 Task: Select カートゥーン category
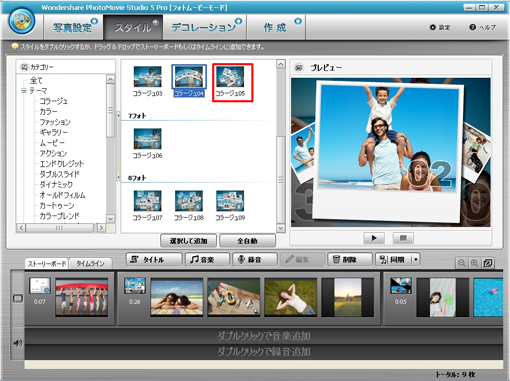tap(57, 205)
